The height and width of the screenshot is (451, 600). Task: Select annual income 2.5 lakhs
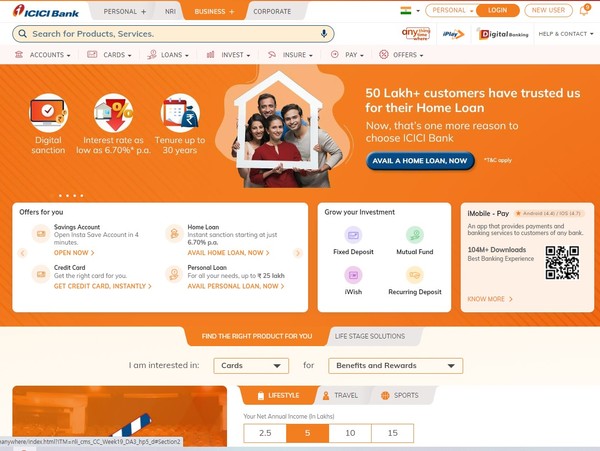click(x=265, y=433)
